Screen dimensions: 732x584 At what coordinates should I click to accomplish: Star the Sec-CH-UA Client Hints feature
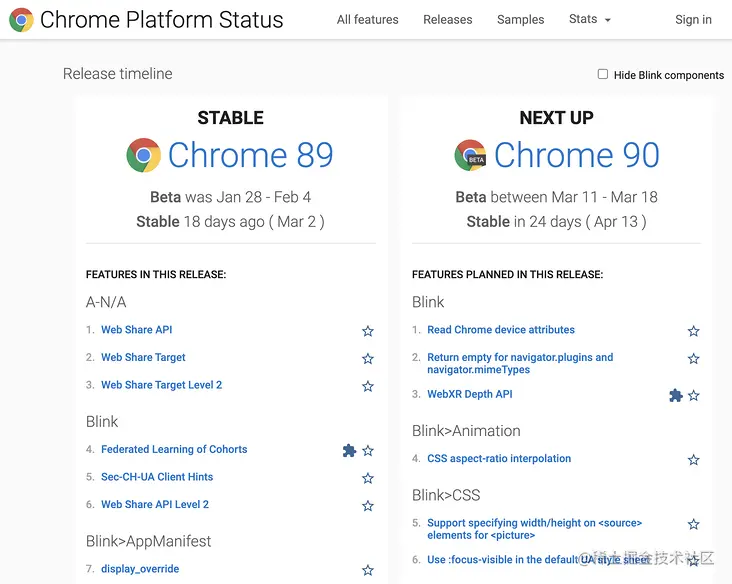(x=368, y=478)
